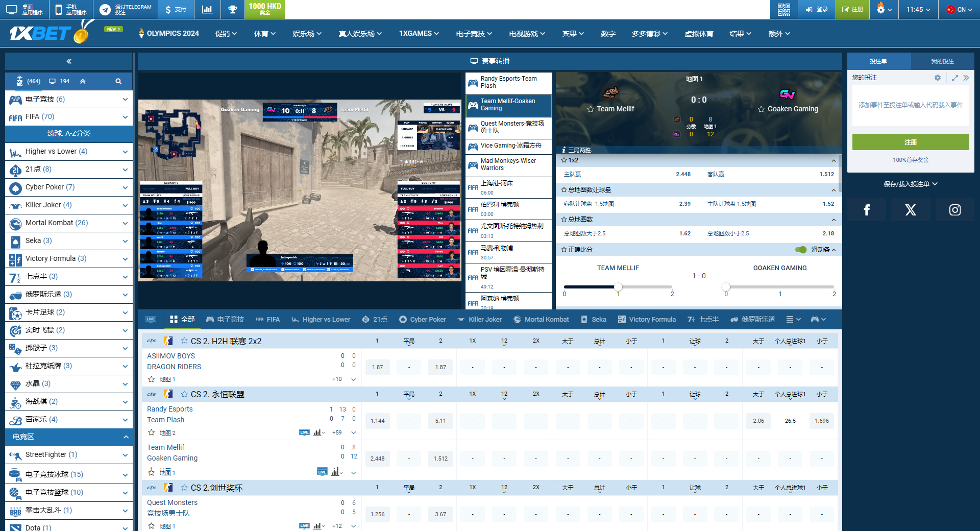
Task: Favorite Randy Esports match star at 地图 2
Action: click(x=151, y=432)
